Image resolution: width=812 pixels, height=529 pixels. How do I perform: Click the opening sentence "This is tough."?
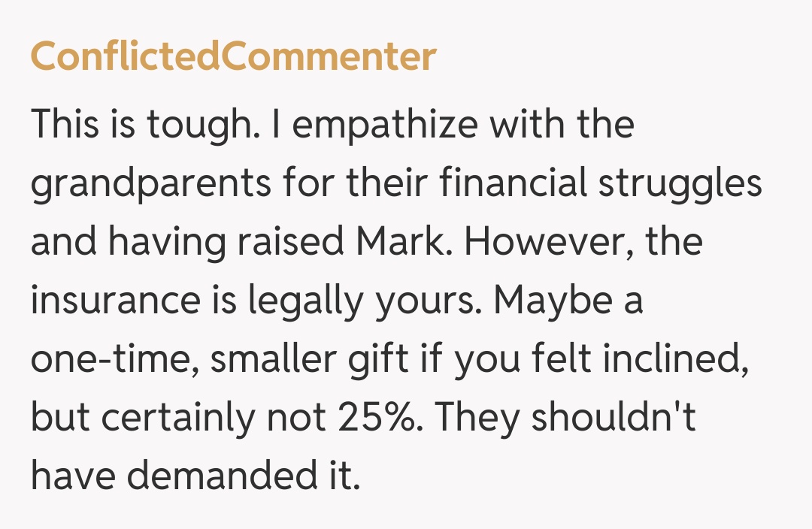tap(142, 125)
